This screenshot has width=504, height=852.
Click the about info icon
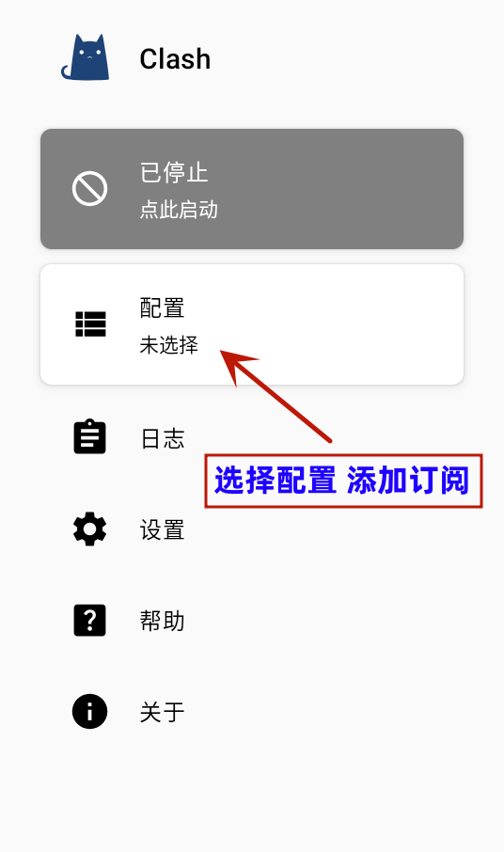[x=89, y=711]
